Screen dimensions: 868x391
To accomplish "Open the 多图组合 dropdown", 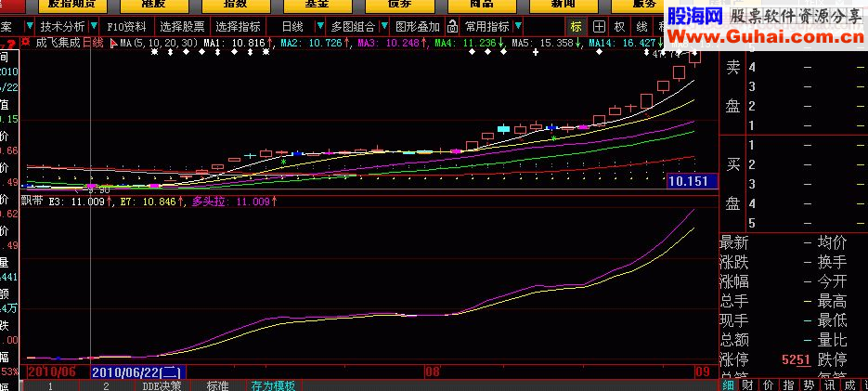I will [382, 26].
